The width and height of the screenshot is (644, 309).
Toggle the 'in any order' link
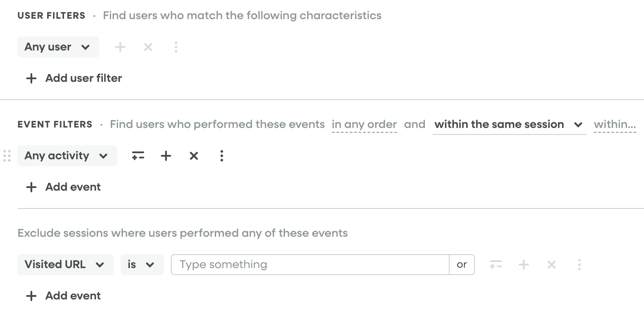click(364, 124)
